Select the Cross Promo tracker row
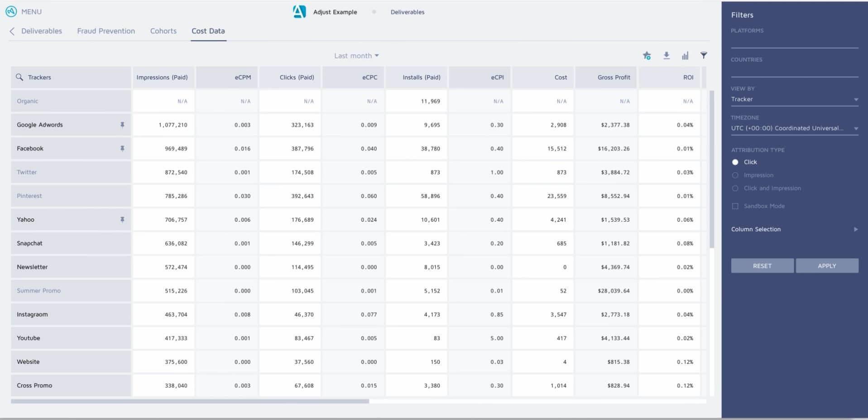Image resolution: width=868 pixels, height=420 pixels. pyautogui.click(x=71, y=386)
